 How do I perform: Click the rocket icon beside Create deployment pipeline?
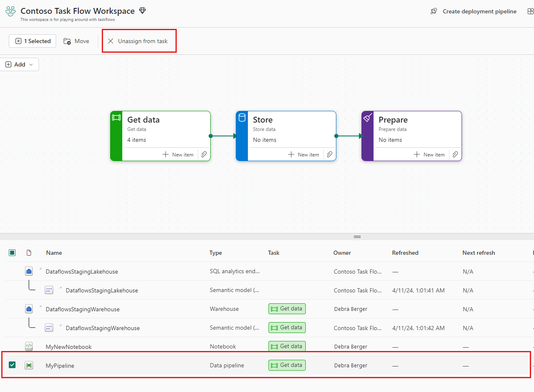pos(433,11)
